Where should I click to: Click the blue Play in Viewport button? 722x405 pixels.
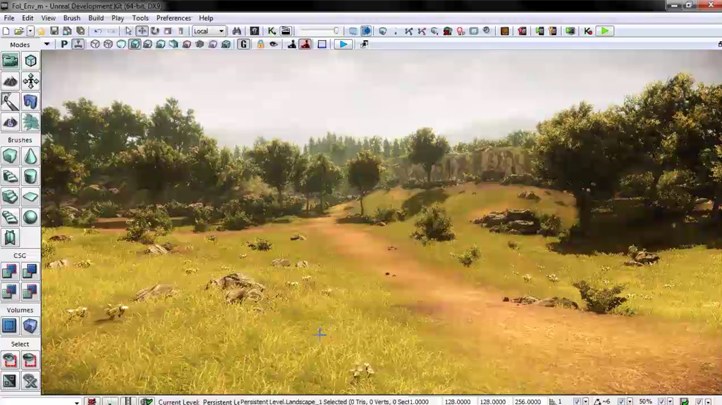(343, 44)
